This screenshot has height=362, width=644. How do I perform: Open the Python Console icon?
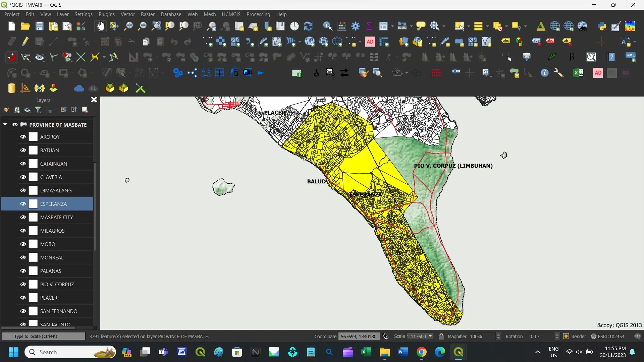(602, 26)
